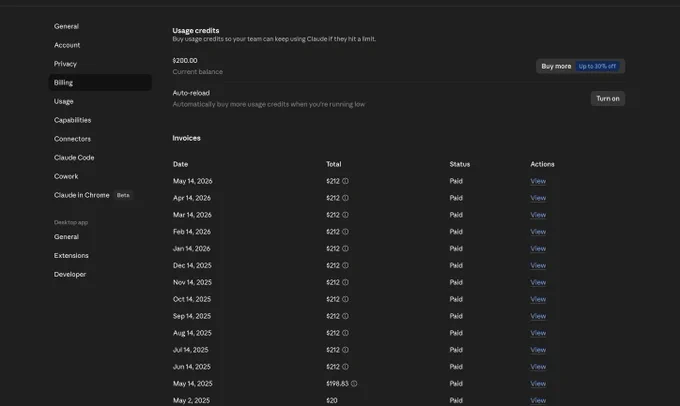Viewport: 680px width, 406px height.
Task: View the Jul 14, 2025 invoice
Action: point(538,350)
